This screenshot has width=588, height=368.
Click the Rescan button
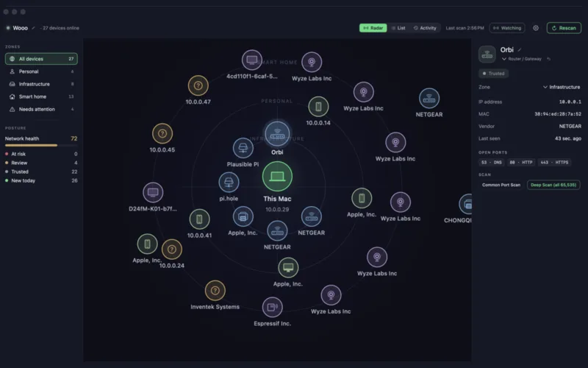tap(564, 28)
